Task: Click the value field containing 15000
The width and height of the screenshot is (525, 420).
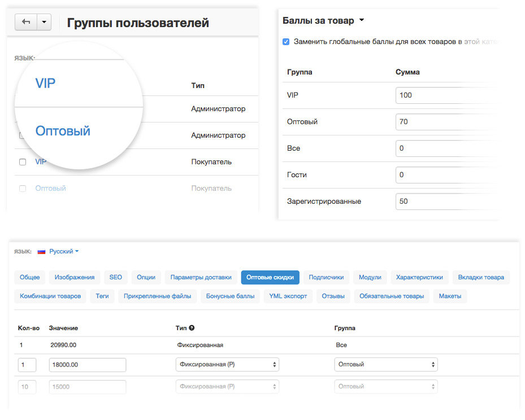Action: point(88,387)
